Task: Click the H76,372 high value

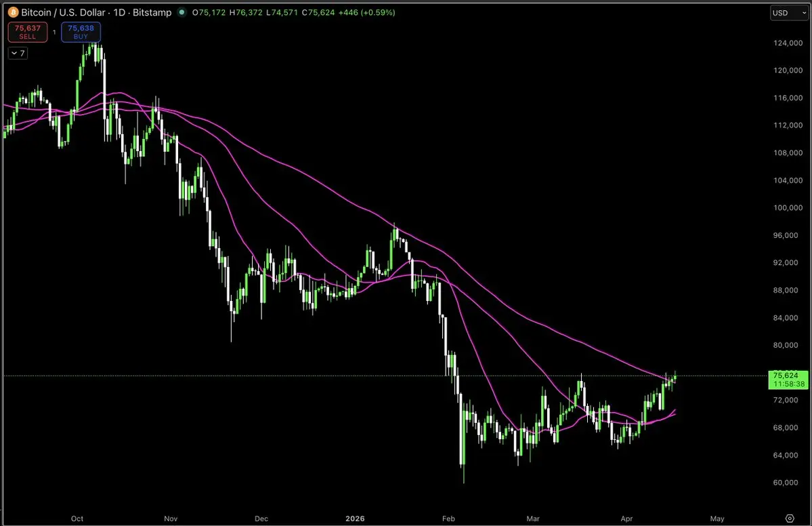Action: tap(246, 12)
